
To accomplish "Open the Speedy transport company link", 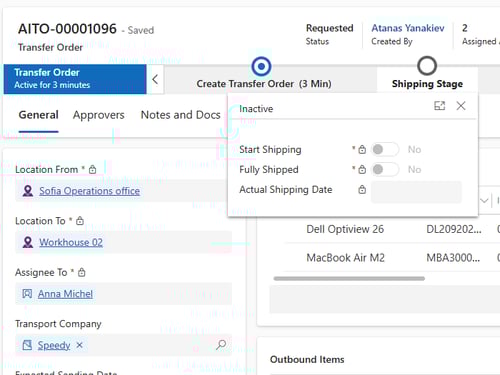I will 54,345.
